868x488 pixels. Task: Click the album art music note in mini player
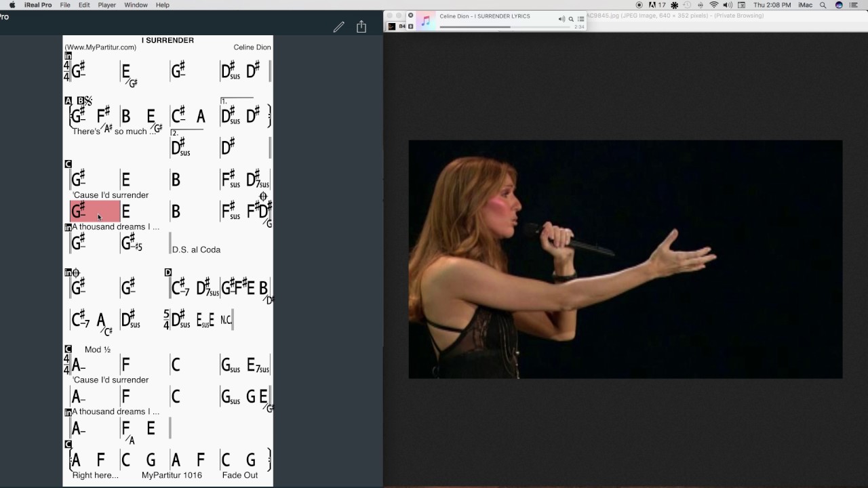426,21
